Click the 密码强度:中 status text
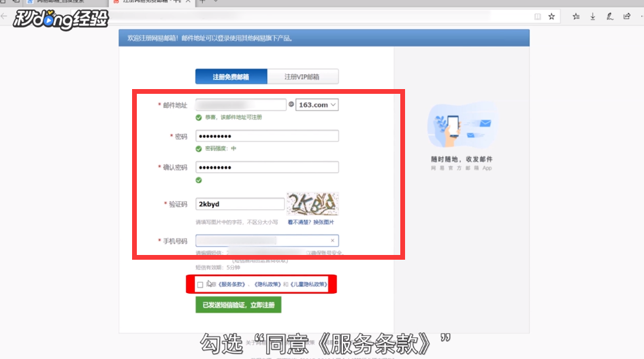This screenshot has width=644, height=359. [221, 148]
